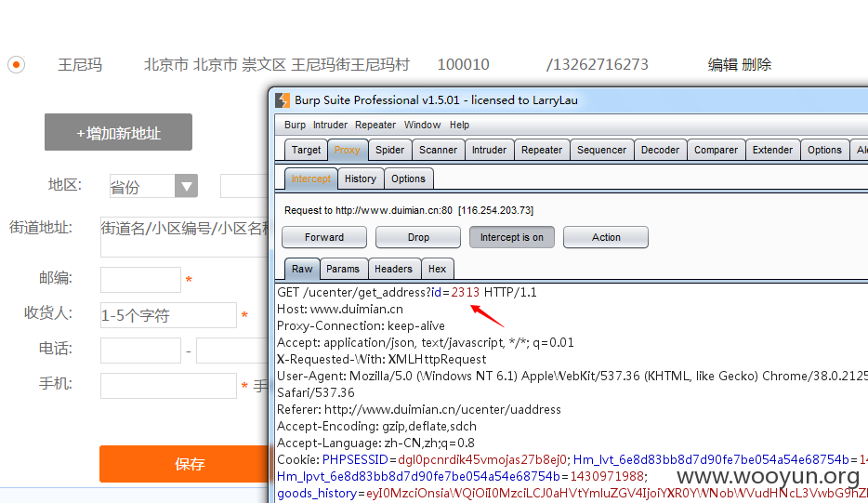Click the PHPSESSID cookie value
This screenshot has width=868, height=503.
[x=482, y=460]
